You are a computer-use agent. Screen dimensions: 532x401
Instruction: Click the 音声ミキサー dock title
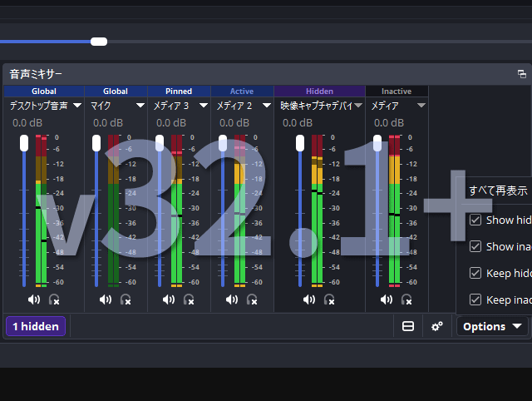(x=36, y=74)
